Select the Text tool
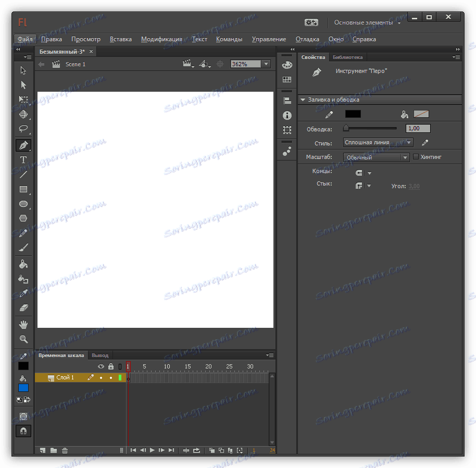Screen dimensions: 476x468 coord(23,160)
